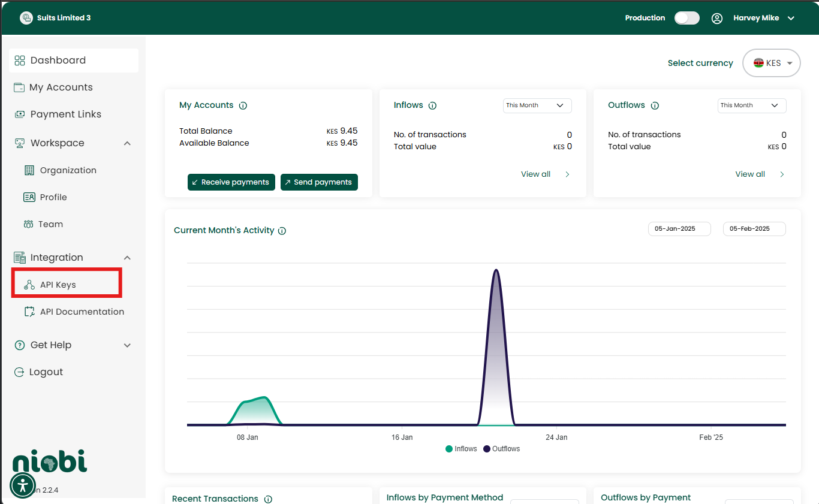Click View all under Outflows
This screenshot has height=504, width=819.
point(750,174)
